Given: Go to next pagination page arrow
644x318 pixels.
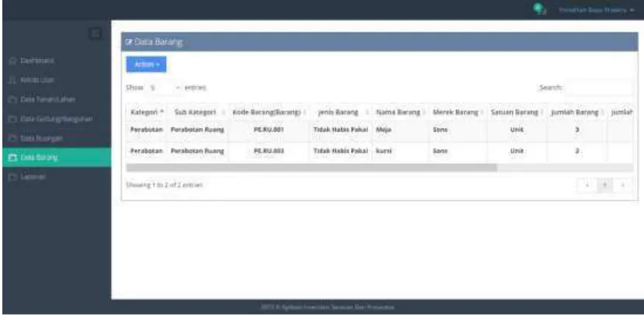Looking at the screenshot, I should tap(623, 185).
